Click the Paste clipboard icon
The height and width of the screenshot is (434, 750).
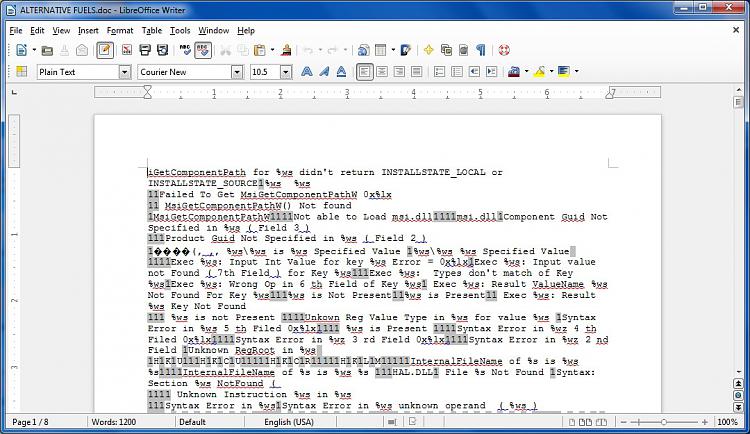[x=259, y=50]
